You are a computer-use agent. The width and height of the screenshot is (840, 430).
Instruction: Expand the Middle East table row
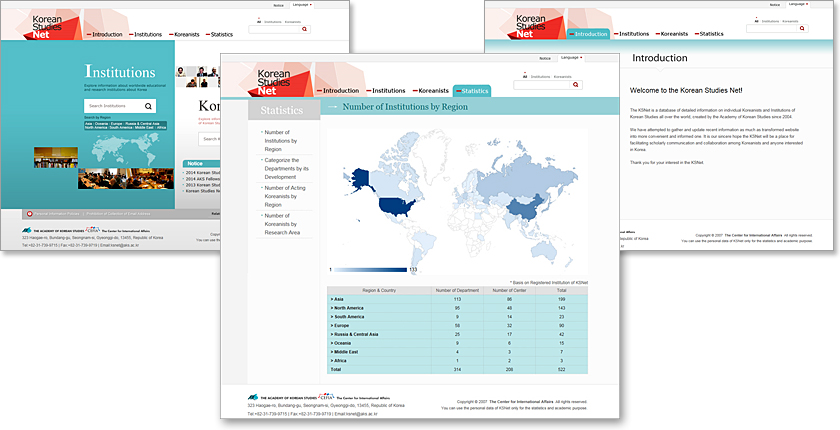(344, 352)
